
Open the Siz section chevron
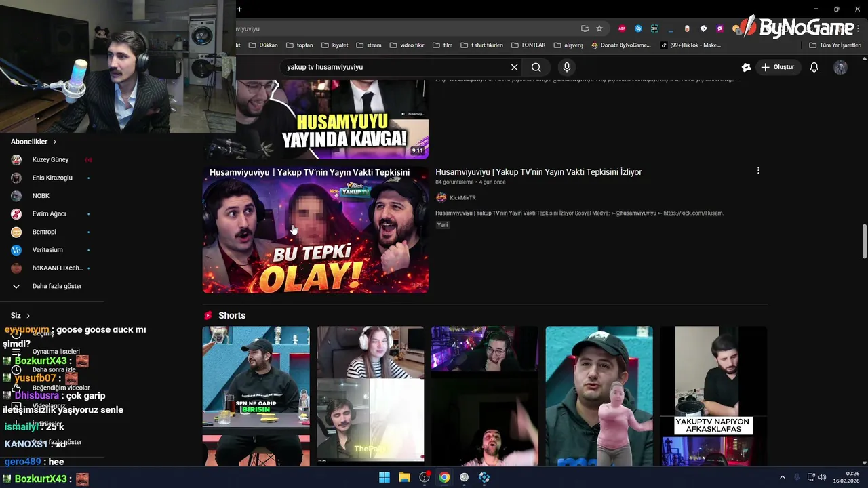pyautogui.click(x=28, y=316)
